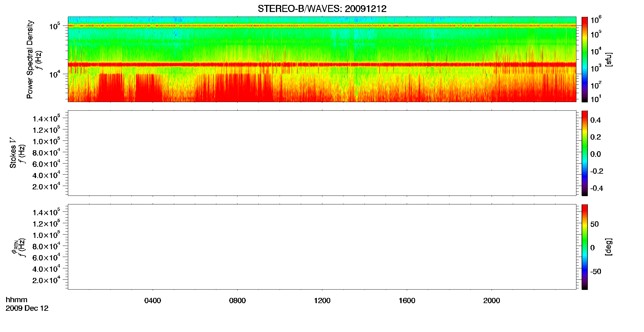Image resolution: width=644 pixels, height=332 pixels.
Task: Click the phi RTN degree color bar
Action: click(x=585, y=247)
